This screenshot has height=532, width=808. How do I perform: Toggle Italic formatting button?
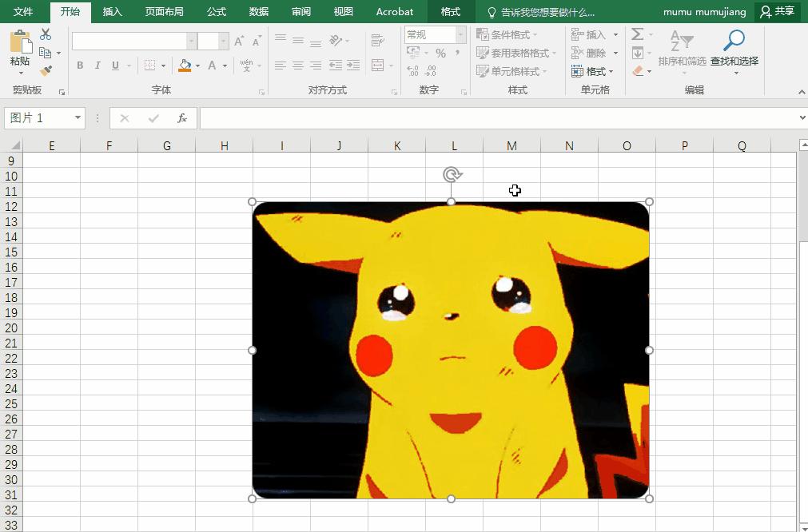(x=98, y=66)
